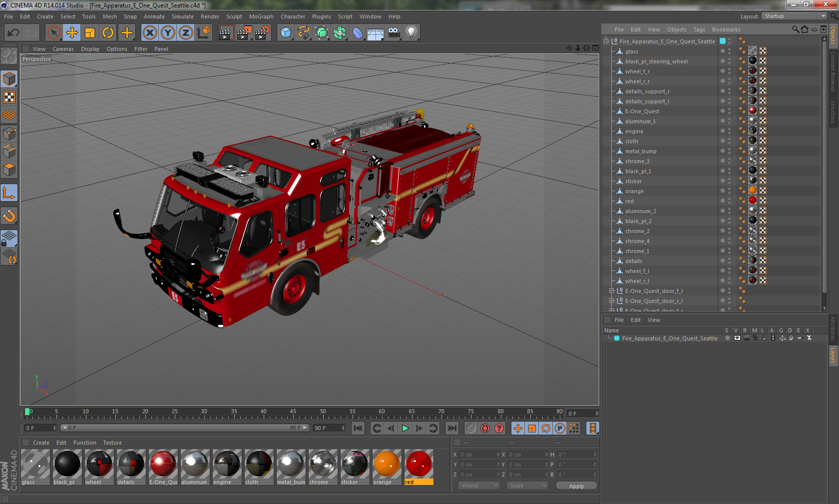
Task: Open deformer objects icon
Action: 358,33
